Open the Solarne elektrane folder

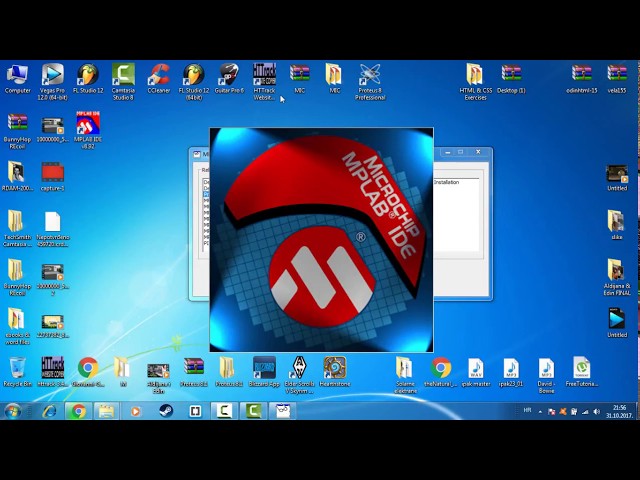tap(405, 375)
